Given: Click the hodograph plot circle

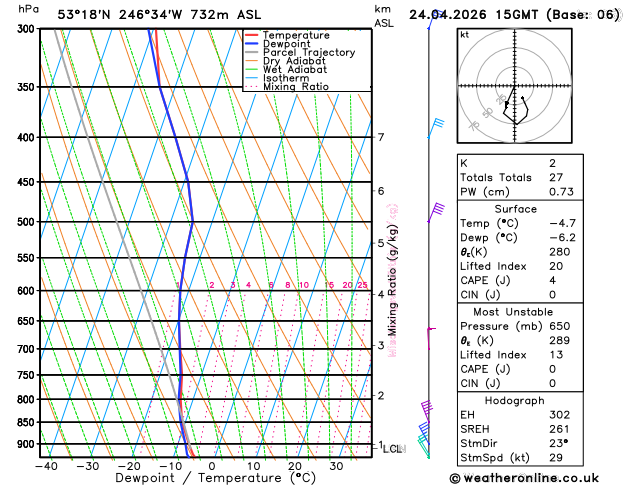Looking at the screenshot, I should tap(515, 86).
